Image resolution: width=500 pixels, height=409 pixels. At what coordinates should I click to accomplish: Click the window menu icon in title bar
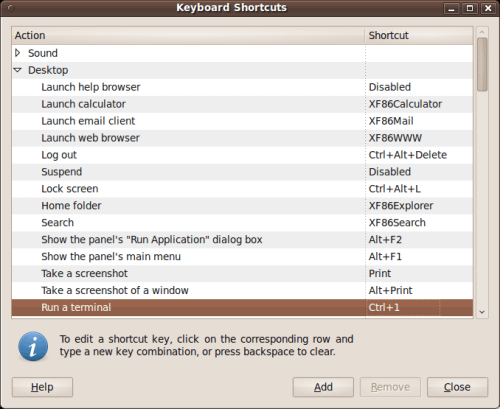tap(11, 8)
